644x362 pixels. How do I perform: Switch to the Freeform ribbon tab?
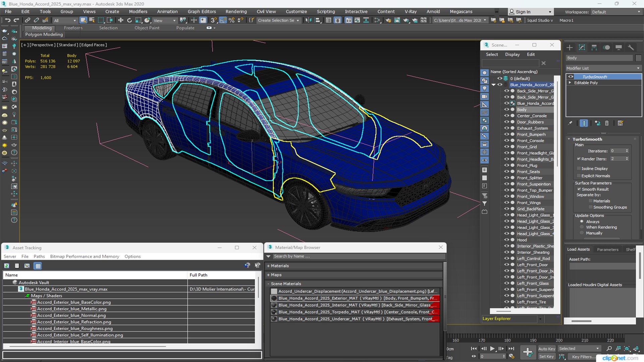(73, 28)
